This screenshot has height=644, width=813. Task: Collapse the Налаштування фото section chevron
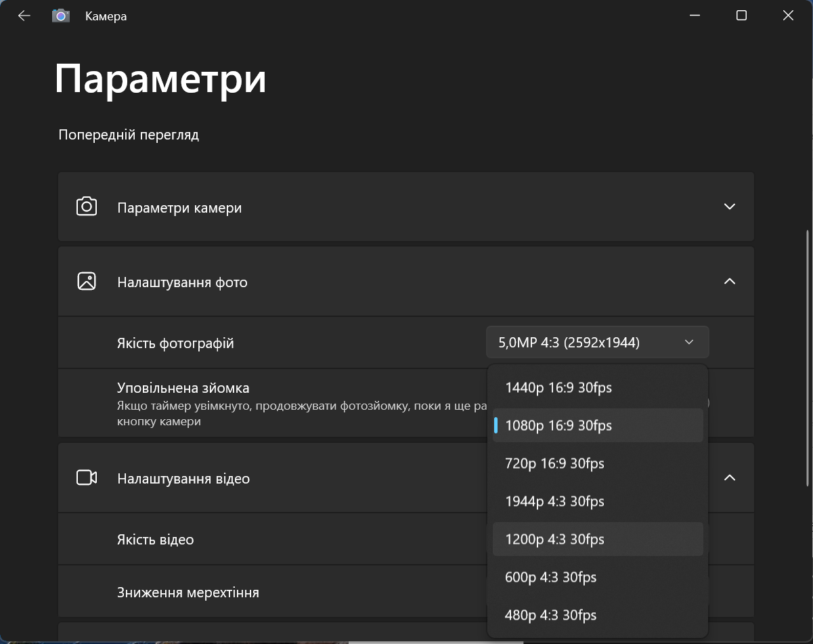729,281
